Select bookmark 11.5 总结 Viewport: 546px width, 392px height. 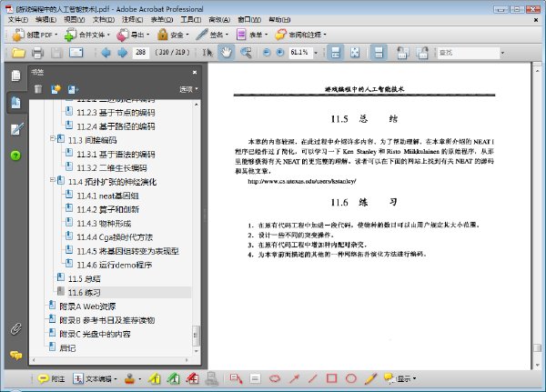(x=85, y=279)
